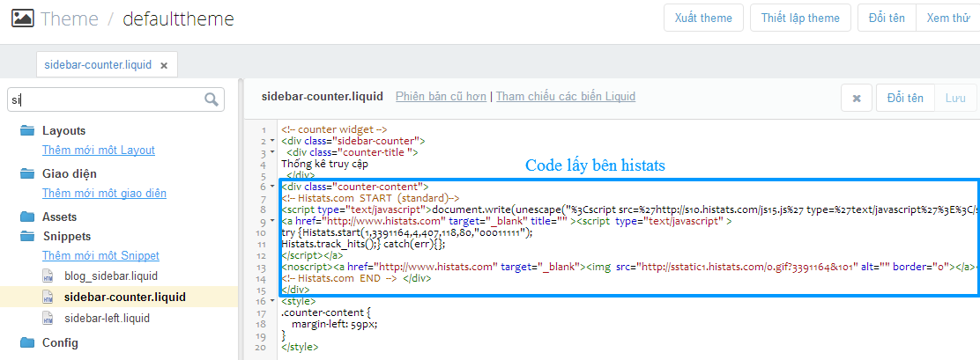Click the Xuất theme button

tap(703, 18)
